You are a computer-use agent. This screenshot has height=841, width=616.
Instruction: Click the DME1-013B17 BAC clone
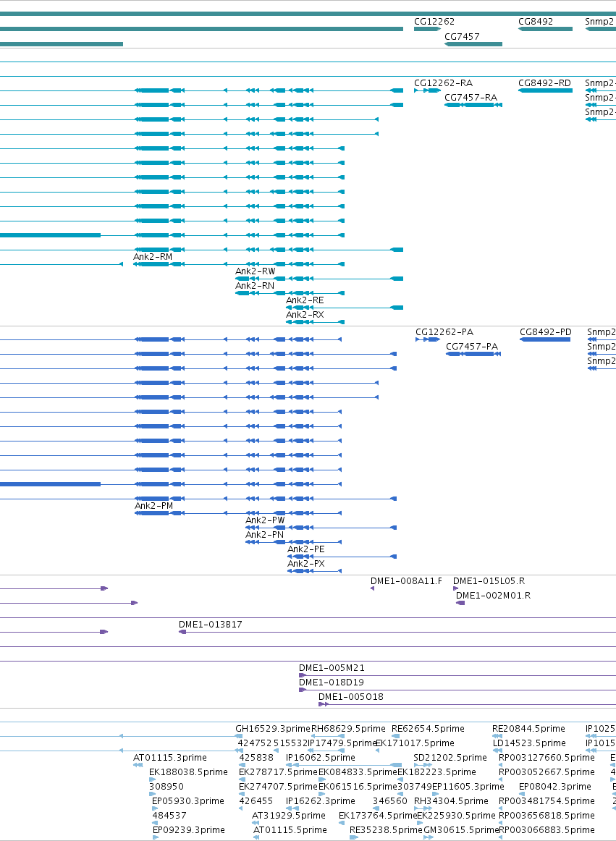pos(211,625)
